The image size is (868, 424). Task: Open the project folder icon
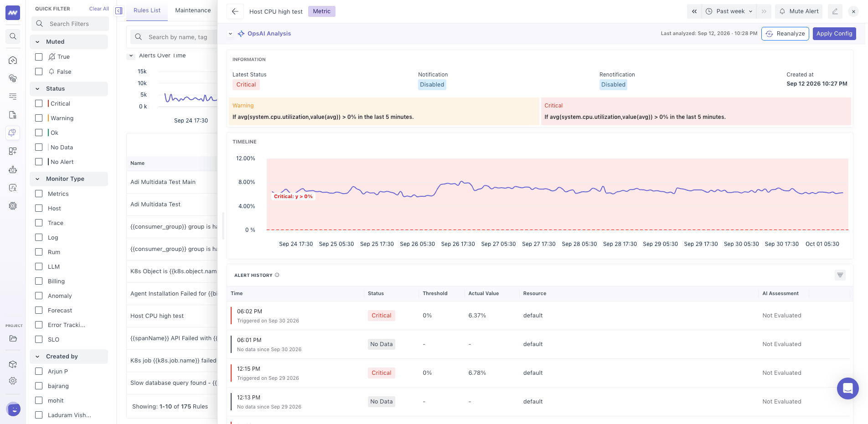tap(13, 338)
